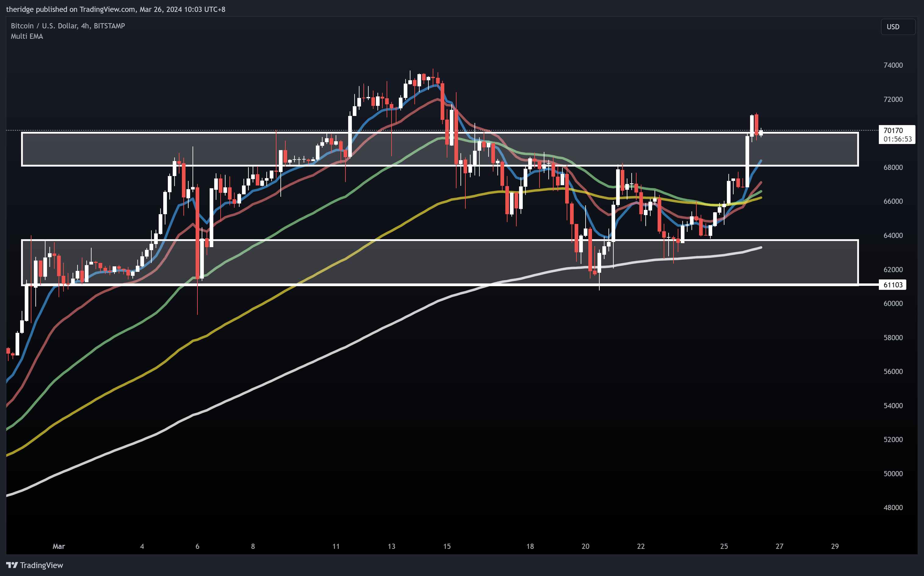Click the 64000 price axis label
Screen dimensions: 924x576
(893, 236)
